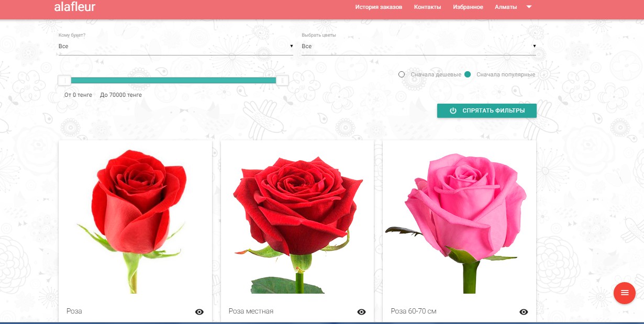Open Контакты page
Image resolution: width=644 pixels, height=324 pixels.
(x=427, y=7)
